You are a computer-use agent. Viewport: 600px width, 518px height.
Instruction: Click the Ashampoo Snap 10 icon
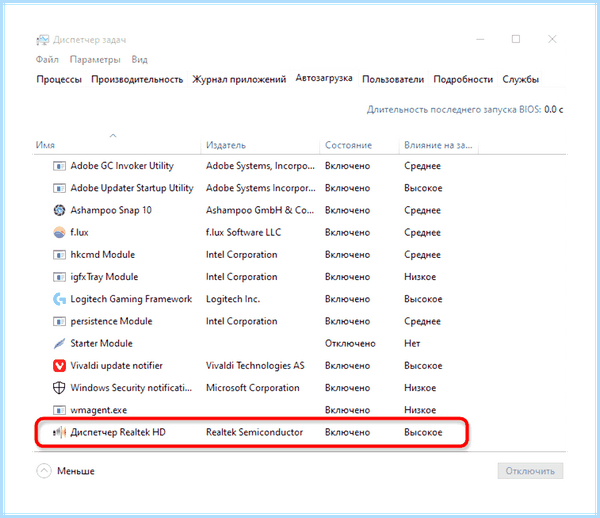click(x=59, y=210)
